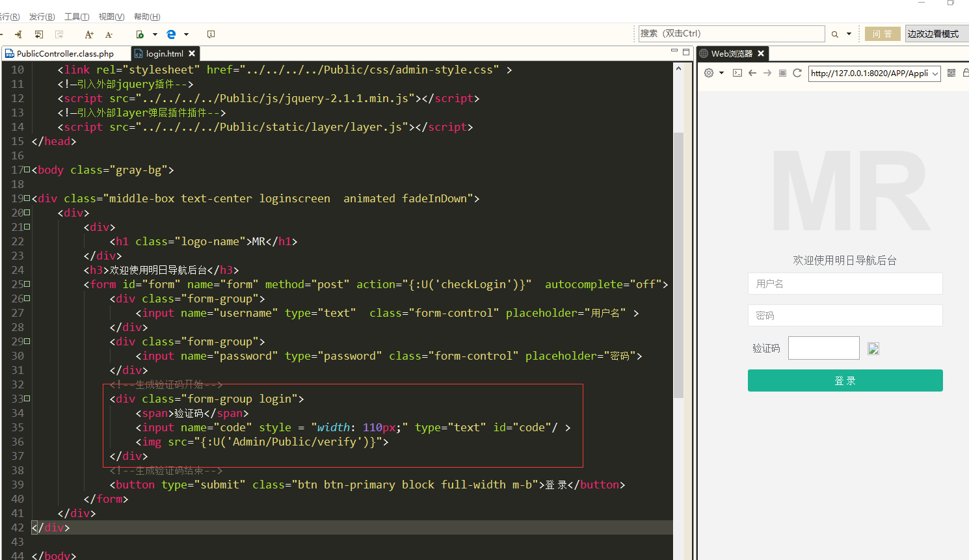Select 边改边看模式 view mode button

[936, 34]
